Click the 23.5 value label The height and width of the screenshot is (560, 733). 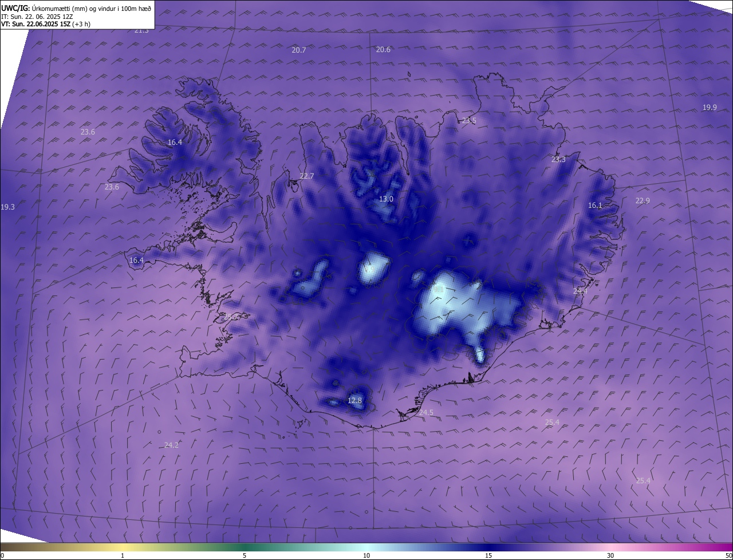pos(469,121)
